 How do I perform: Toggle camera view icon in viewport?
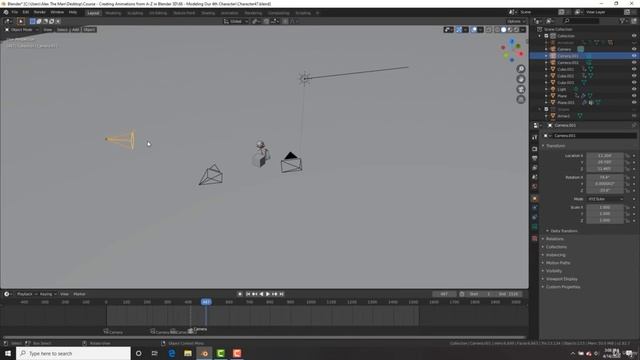tap(521, 89)
